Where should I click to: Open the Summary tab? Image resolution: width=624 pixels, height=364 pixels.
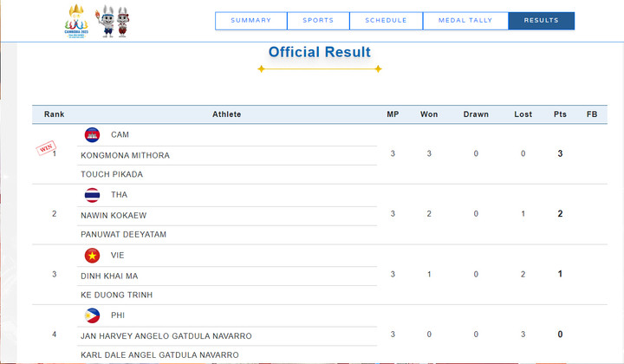point(250,21)
